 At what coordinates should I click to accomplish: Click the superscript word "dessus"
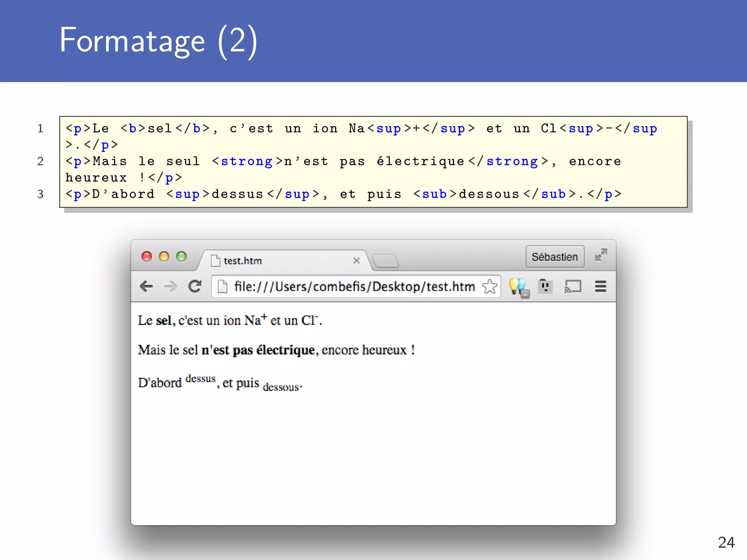[x=201, y=379]
